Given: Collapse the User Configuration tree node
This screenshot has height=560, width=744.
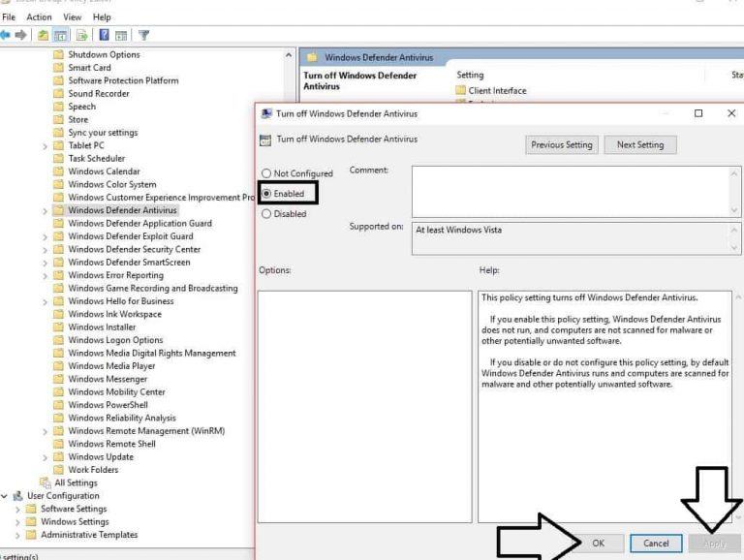Looking at the screenshot, I should click(5, 496).
